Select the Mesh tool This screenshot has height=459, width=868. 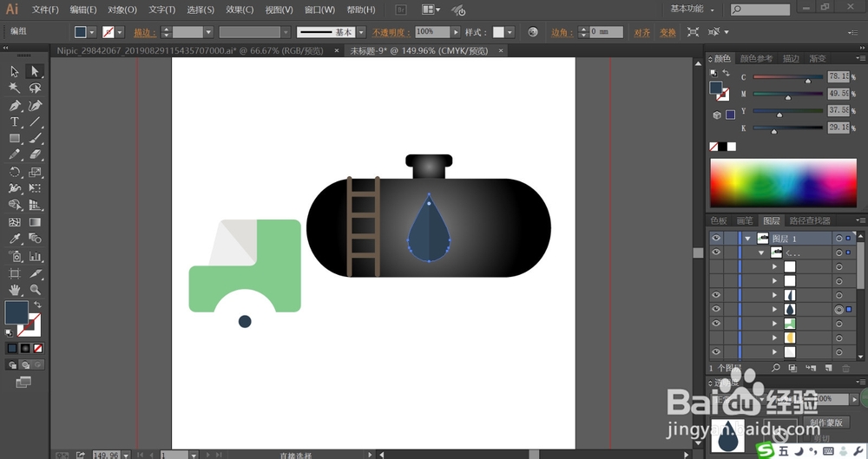click(x=15, y=222)
